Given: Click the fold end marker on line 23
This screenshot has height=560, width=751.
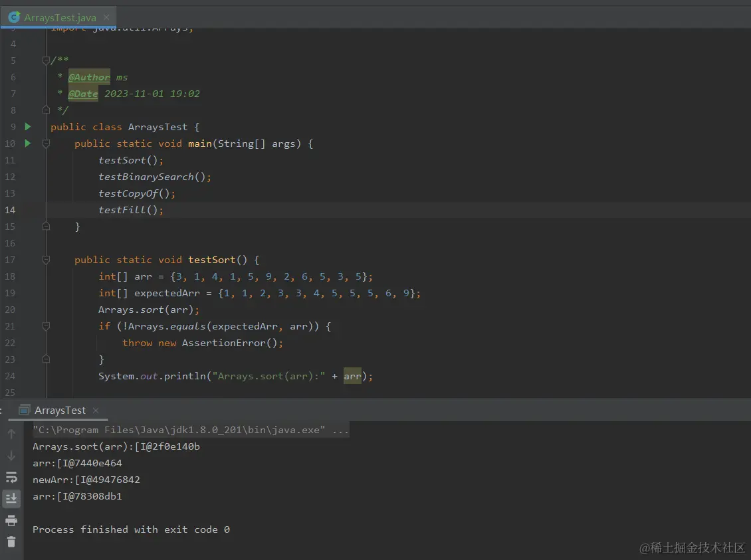Looking at the screenshot, I should coord(46,359).
